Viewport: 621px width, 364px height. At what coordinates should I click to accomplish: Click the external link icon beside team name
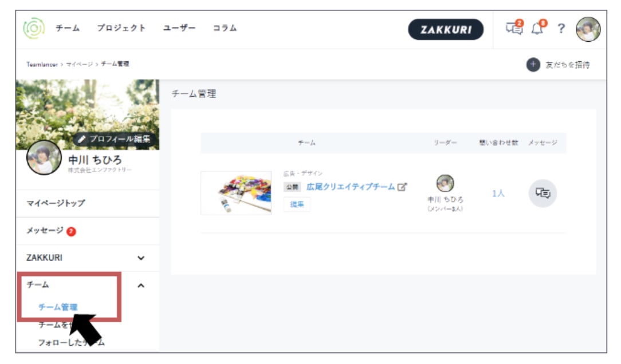point(402,187)
